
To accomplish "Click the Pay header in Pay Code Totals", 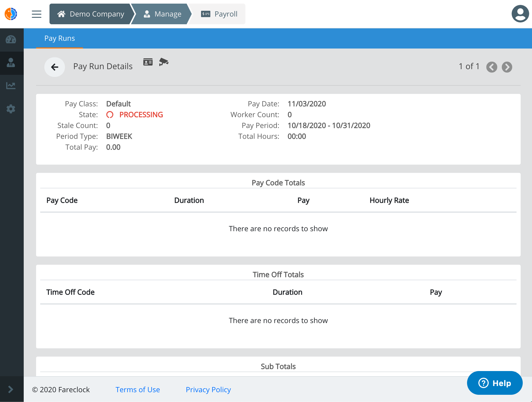I will tap(303, 200).
